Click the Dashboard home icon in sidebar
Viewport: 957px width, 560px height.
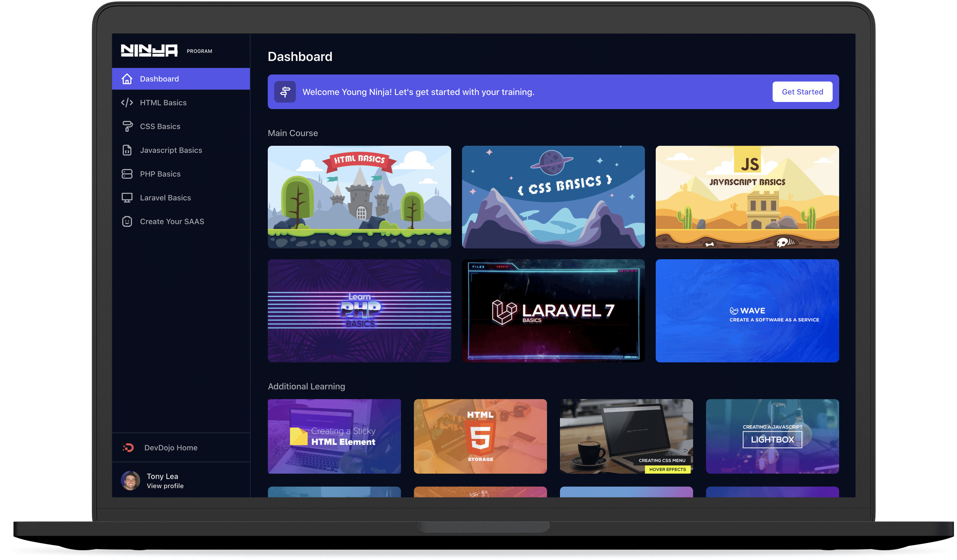tap(127, 79)
